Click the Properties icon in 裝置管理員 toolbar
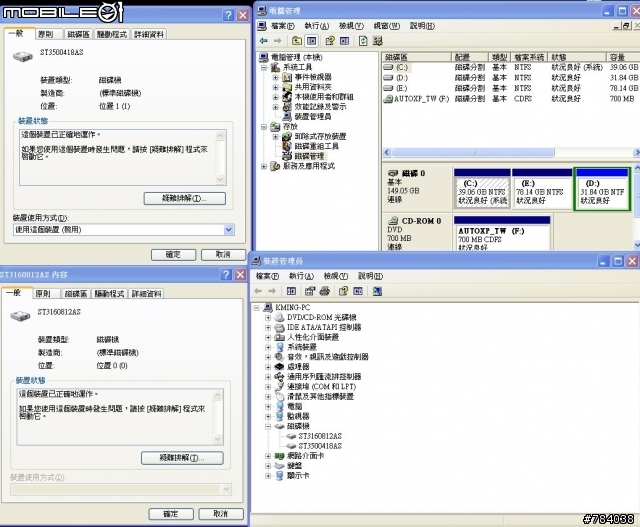The width and height of the screenshot is (640, 527). [x=310, y=291]
